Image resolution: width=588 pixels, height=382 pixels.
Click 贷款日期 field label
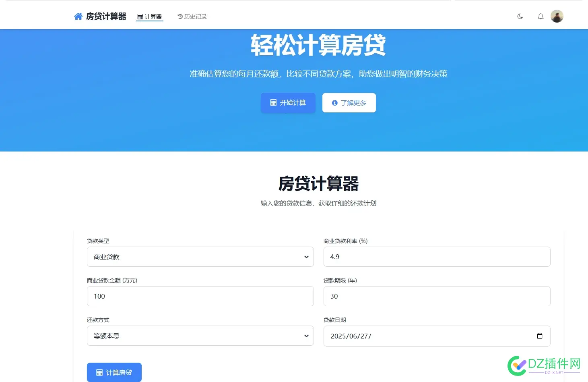coord(335,320)
